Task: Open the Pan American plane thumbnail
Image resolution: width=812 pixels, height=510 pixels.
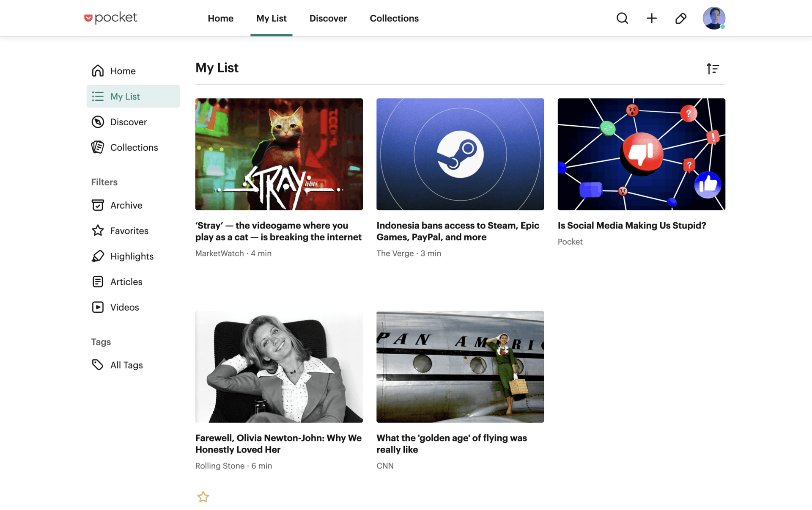Action: [460, 367]
